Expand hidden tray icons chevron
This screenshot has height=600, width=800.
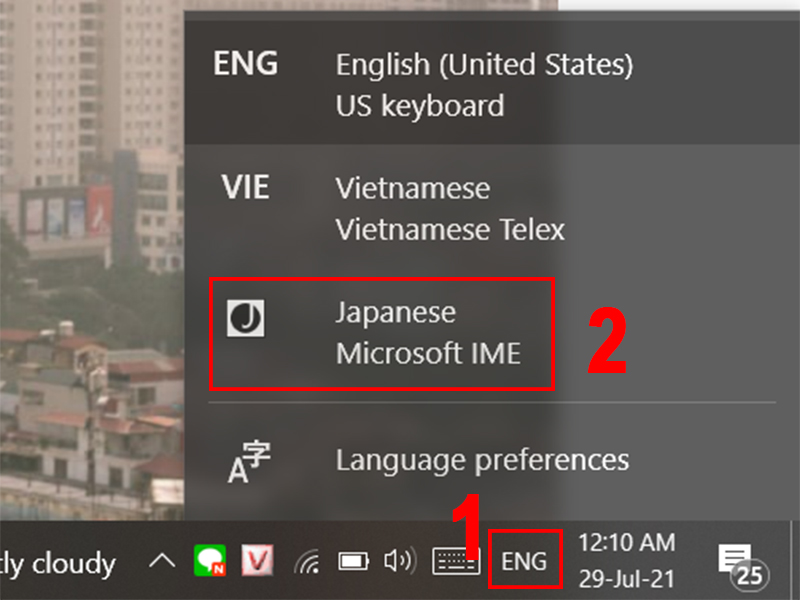162,562
